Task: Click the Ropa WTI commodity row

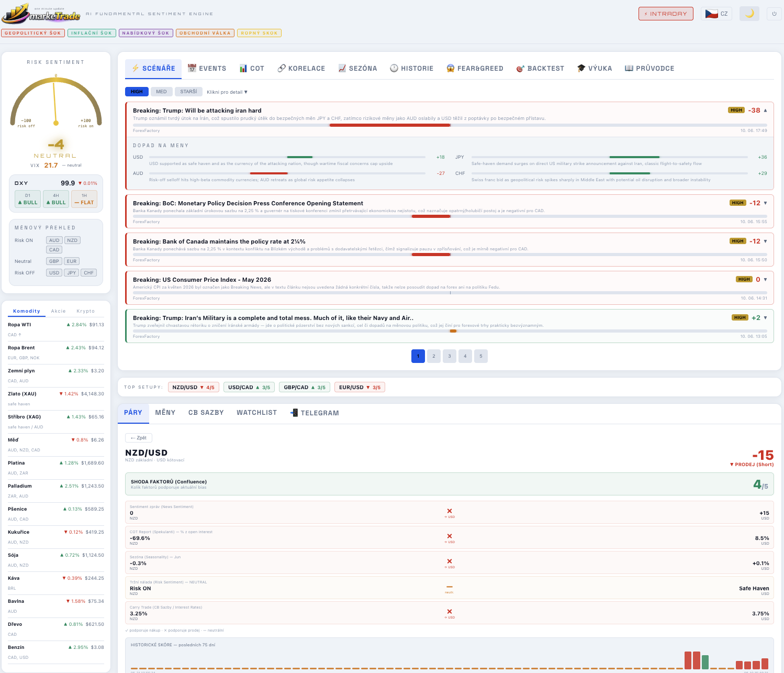Action: (56, 329)
